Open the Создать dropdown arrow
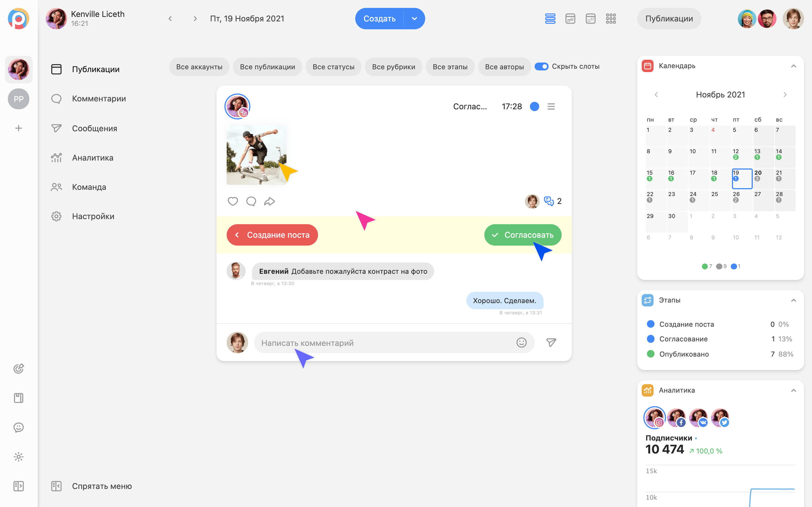The height and width of the screenshot is (507, 812). (x=414, y=19)
